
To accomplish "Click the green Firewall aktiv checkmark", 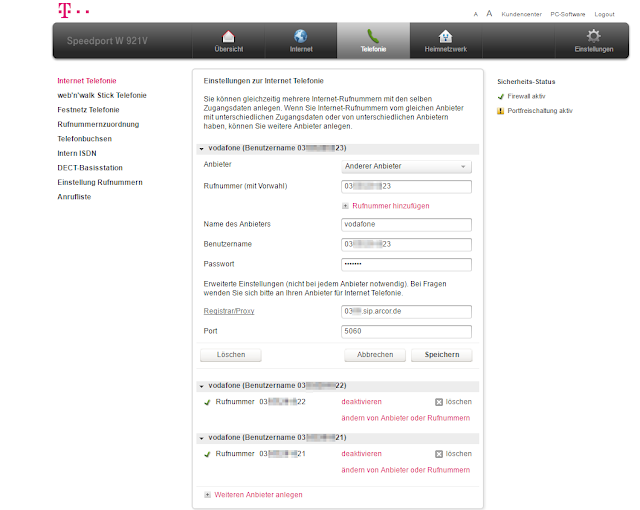I will (x=501, y=97).
